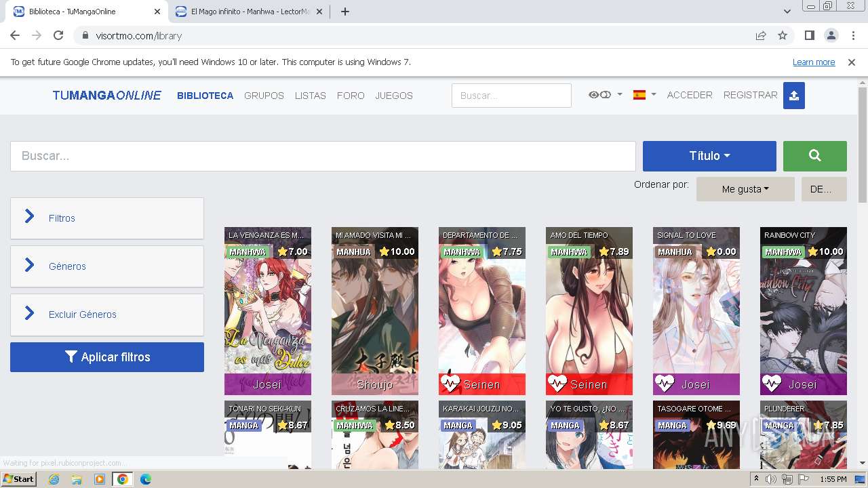Click the REGISTRAR link
Image resolution: width=868 pixels, height=488 pixels.
click(750, 95)
